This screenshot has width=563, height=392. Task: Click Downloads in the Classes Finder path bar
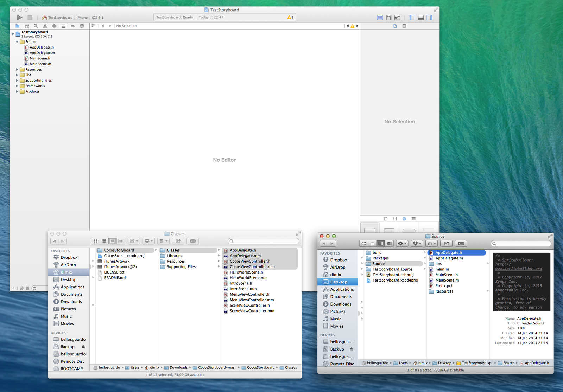[x=176, y=367]
